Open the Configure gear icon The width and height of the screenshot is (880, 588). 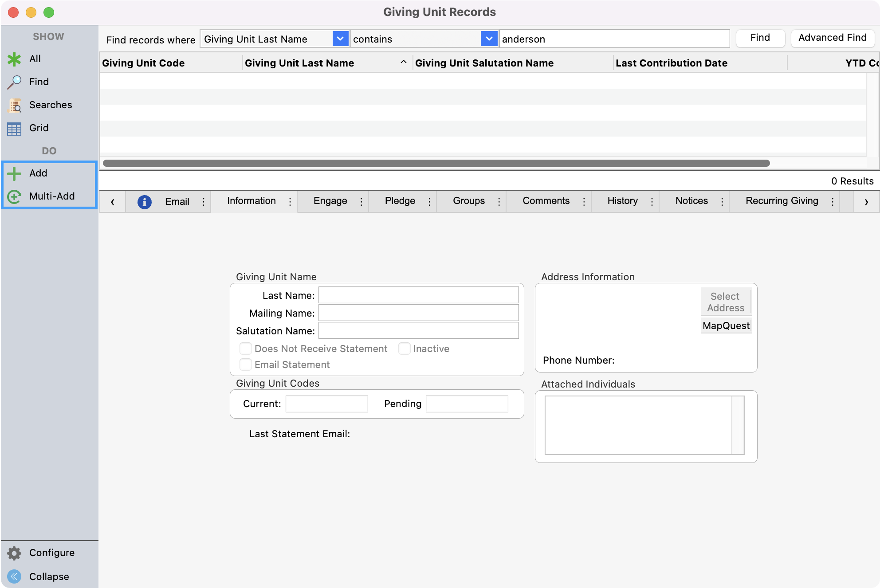[x=14, y=553]
